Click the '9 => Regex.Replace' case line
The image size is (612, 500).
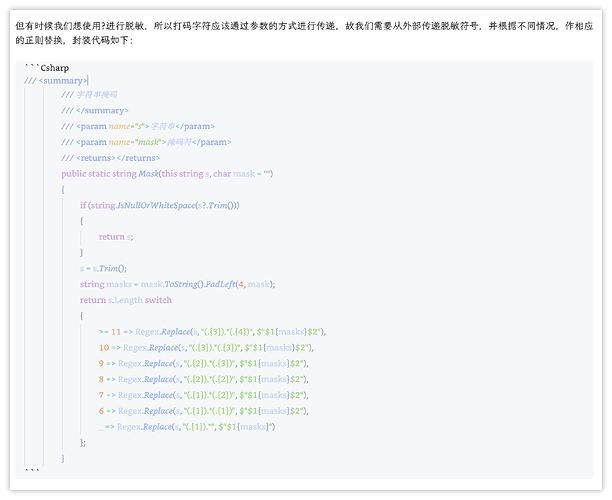coord(203,363)
